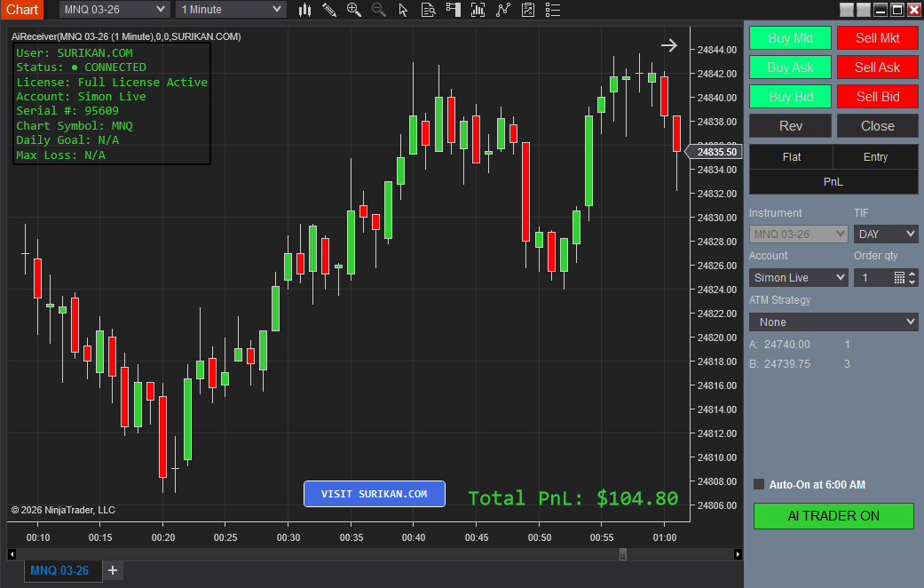Activate the Zoom In tool

(353, 10)
